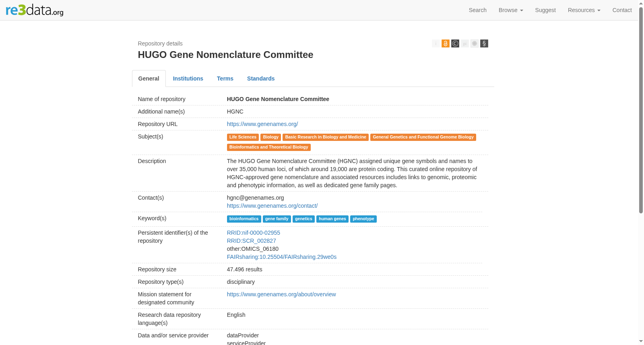Image resolution: width=644 pixels, height=345 pixels.
Task: Follow the RRID:SCR_002827 identifier link
Action: click(x=252, y=241)
